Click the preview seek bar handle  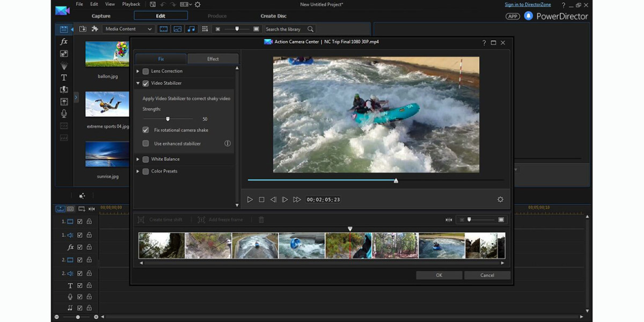396,181
